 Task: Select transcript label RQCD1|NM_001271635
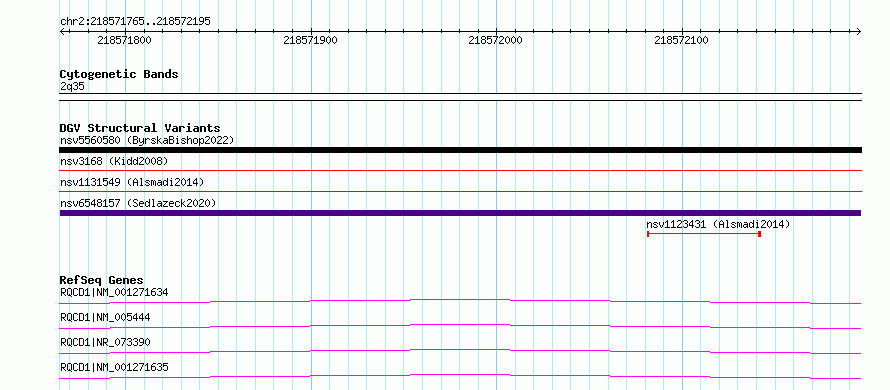coord(114,367)
